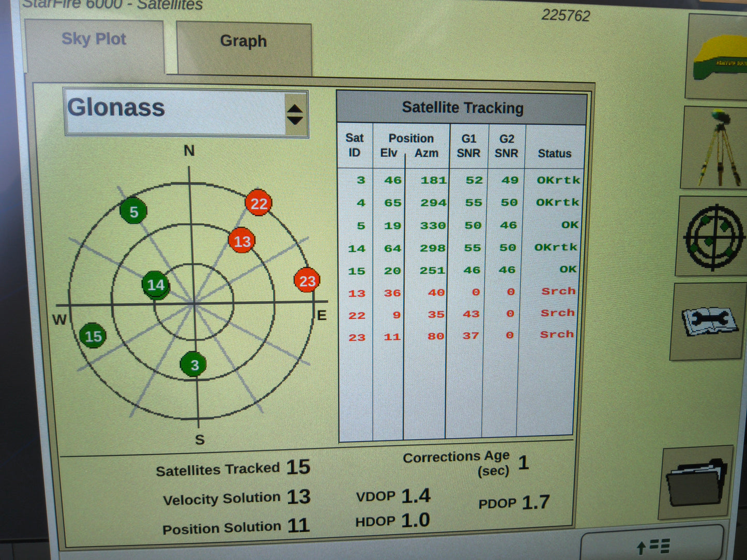The width and height of the screenshot is (747, 560).
Task: Click OKrtk status for satellite 4
Action: pos(557,202)
